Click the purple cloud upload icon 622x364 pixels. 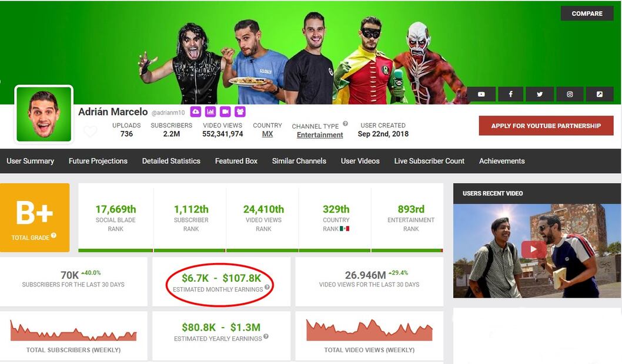click(196, 111)
